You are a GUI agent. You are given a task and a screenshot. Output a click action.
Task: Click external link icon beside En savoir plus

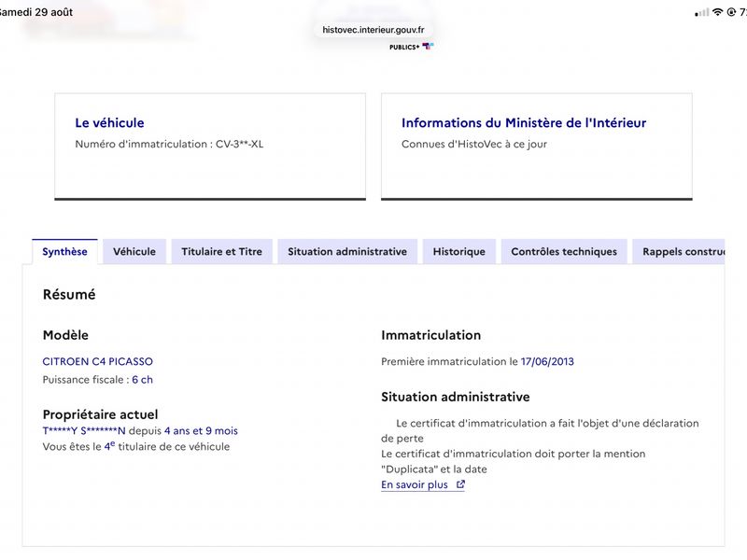pos(460,484)
